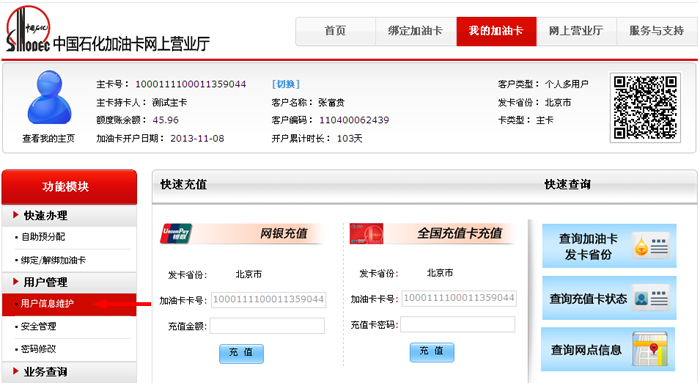700x383 pixels.
Task: Click the balance value 45.96
Action: 166,120
